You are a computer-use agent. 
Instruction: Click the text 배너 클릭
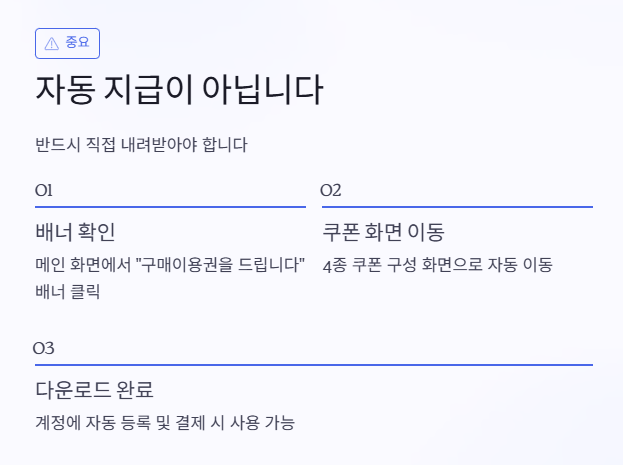click(68, 292)
